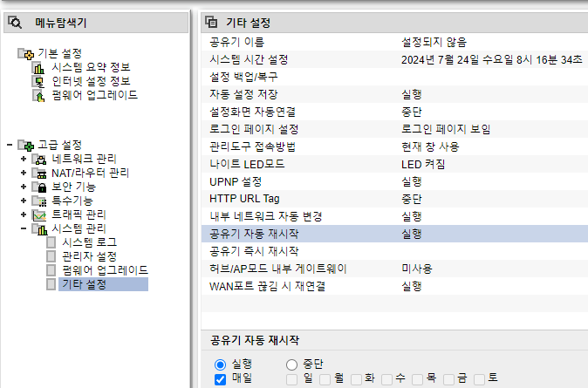Expand the 특수기능 node
The width and height of the screenshot is (588, 388).
pyautogui.click(x=24, y=201)
